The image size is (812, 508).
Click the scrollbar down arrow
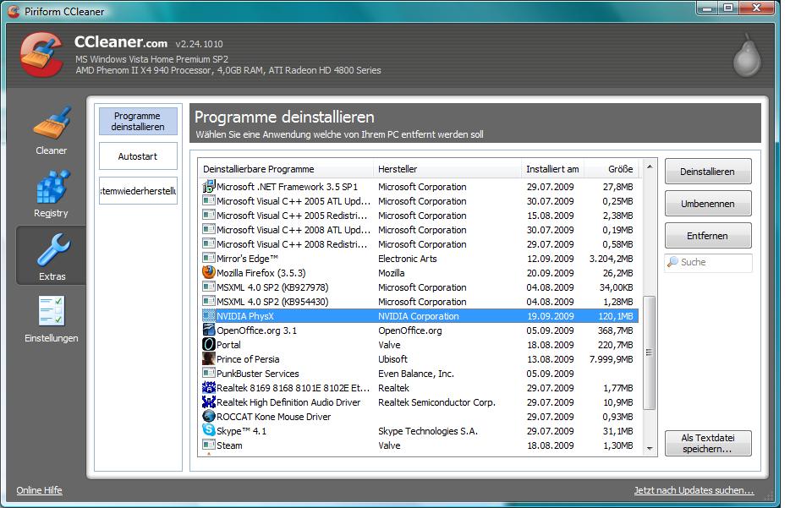pyautogui.click(x=650, y=449)
